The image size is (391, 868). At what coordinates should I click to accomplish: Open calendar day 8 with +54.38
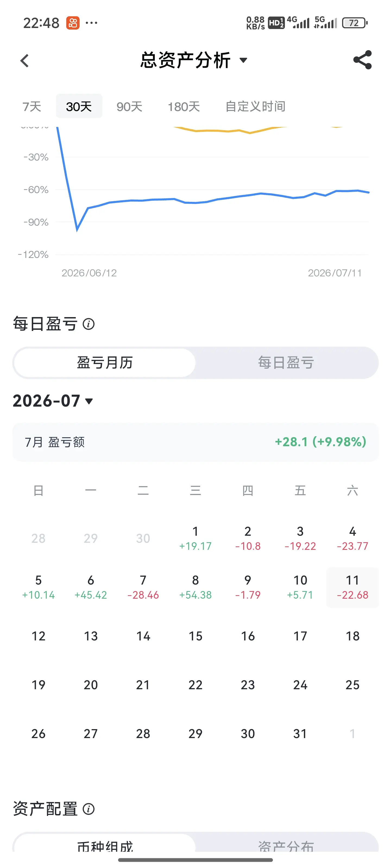point(195,588)
